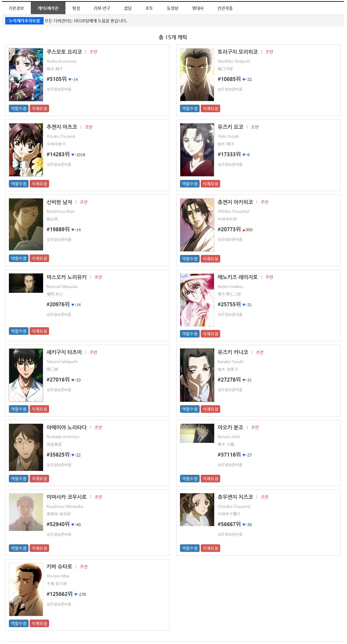The width and height of the screenshot is (347, 644).
Task: Click 역할수정 for 쿠스모토 요리코
Action: click(x=18, y=109)
